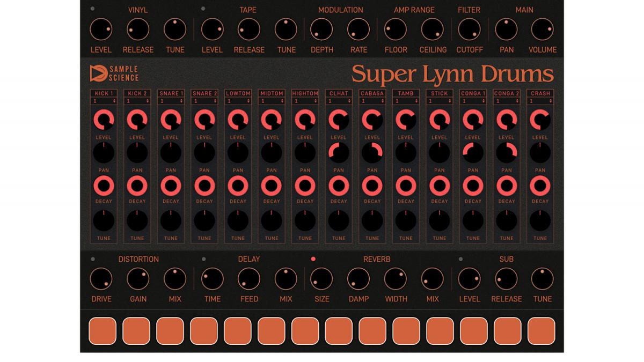This screenshot has height=362, width=644.
Task: Click the Reverb WIDTH knob
Action: coord(396,279)
